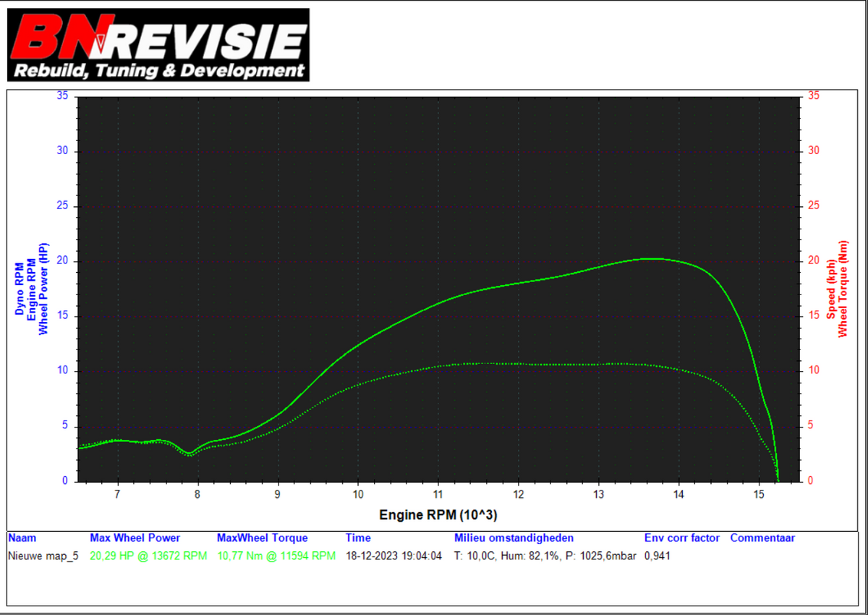Click the 0,941 correction factor value

point(657,556)
